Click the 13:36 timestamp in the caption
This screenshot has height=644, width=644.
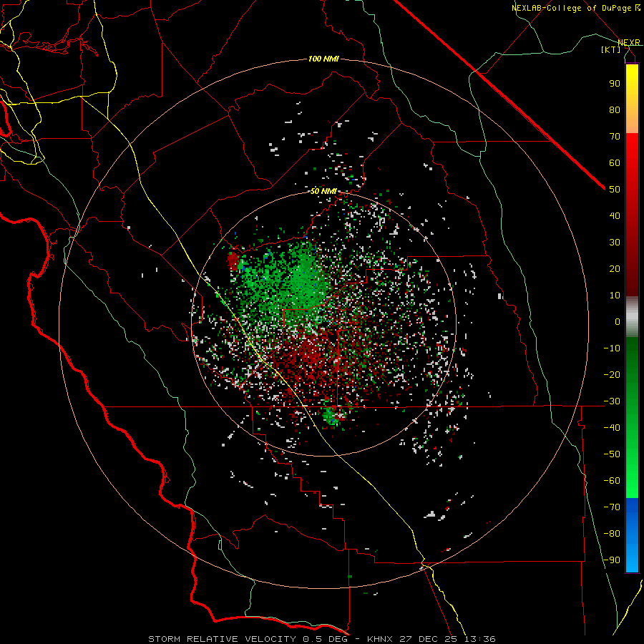(479, 639)
